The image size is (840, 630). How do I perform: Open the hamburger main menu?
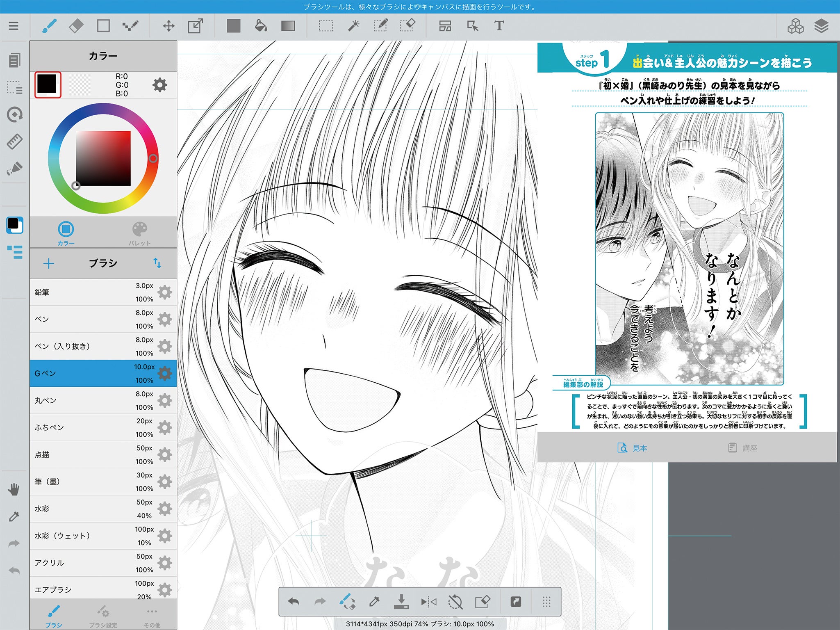[14, 26]
